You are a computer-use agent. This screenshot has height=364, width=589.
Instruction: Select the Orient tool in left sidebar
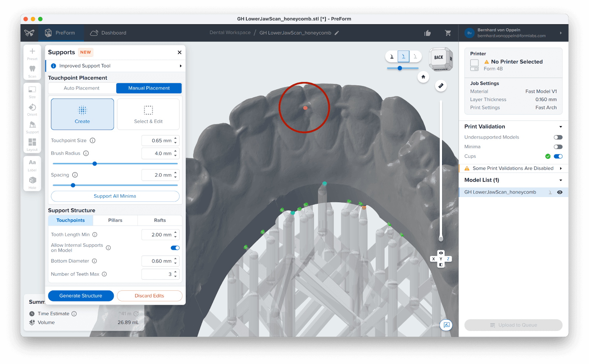tap(32, 108)
